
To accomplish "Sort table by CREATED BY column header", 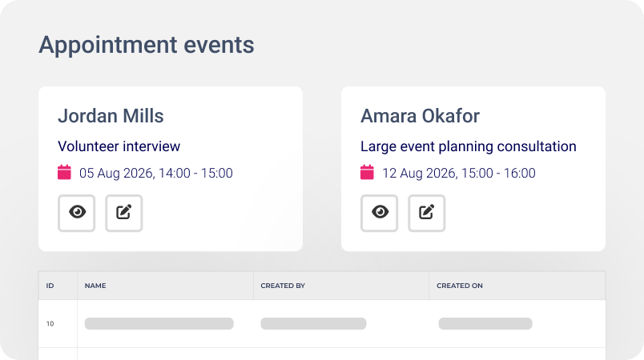I will [283, 286].
